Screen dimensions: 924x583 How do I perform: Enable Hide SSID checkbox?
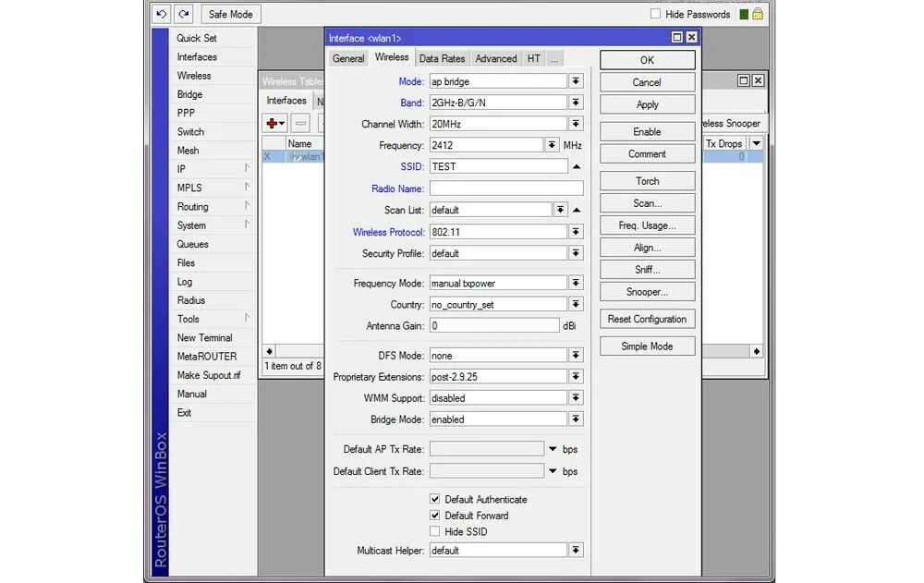[x=435, y=531]
